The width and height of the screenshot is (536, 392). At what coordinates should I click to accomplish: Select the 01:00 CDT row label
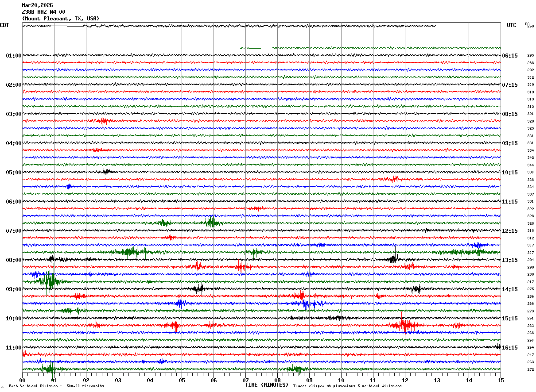pos(14,56)
